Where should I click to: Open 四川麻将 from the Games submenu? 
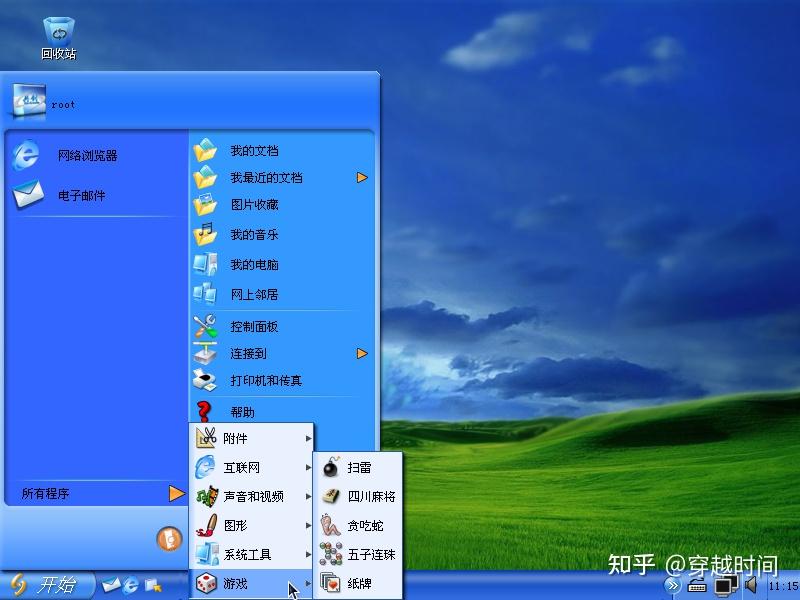(363, 495)
